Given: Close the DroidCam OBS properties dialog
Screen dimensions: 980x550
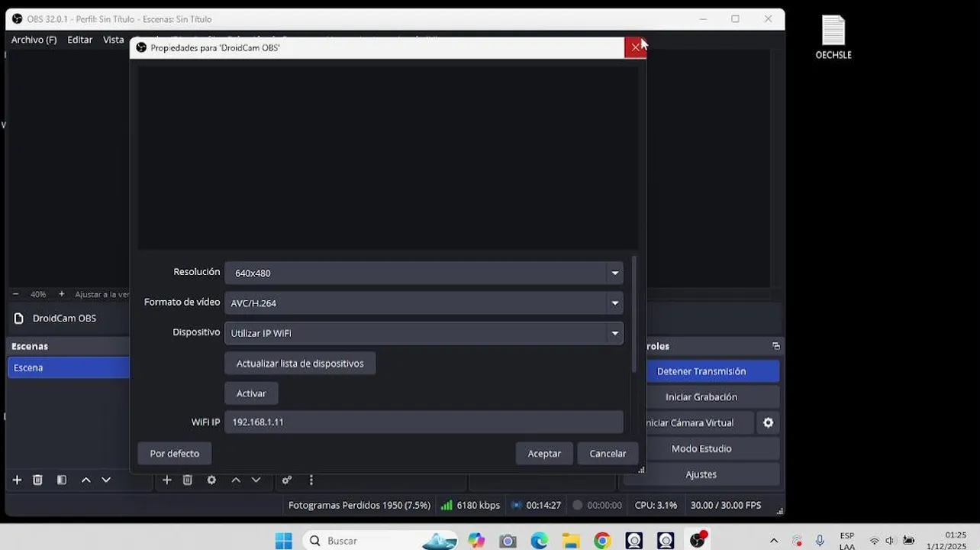Looking at the screenshot, I should 635,47.
